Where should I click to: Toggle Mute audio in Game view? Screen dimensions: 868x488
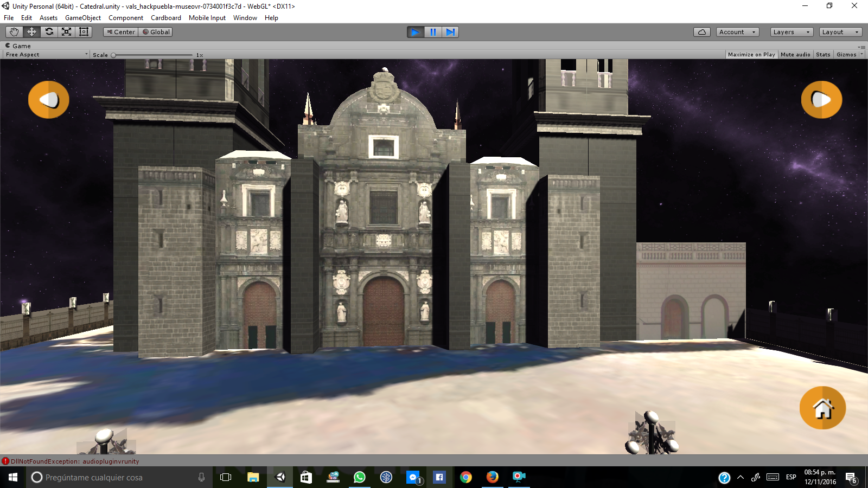[x=795, y=55]
